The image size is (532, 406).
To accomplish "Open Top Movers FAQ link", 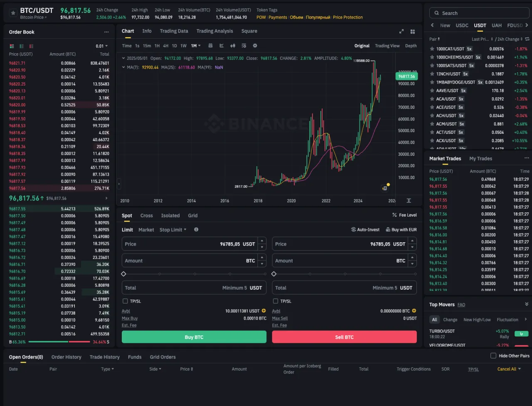I will pos(461,305).
